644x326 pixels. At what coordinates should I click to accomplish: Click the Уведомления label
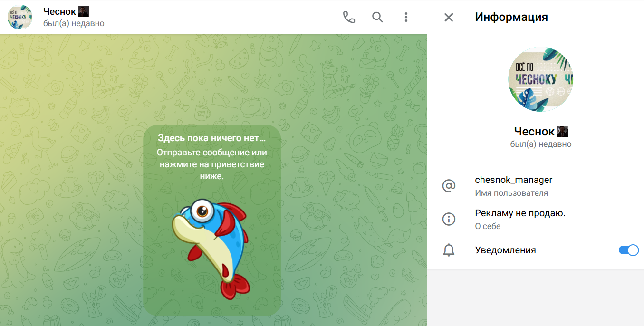pos(505,250)
